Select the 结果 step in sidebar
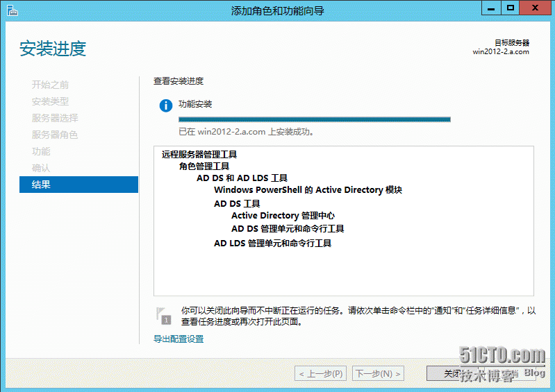The height and width of the screenshot is (392, 555). click(78, 185)
